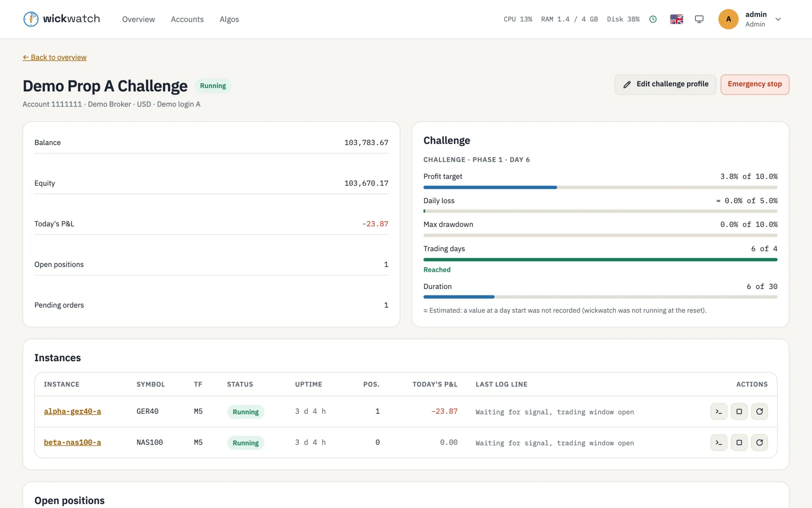
Task: Go to the Overview nav item
Action: (x=138, y=19)
